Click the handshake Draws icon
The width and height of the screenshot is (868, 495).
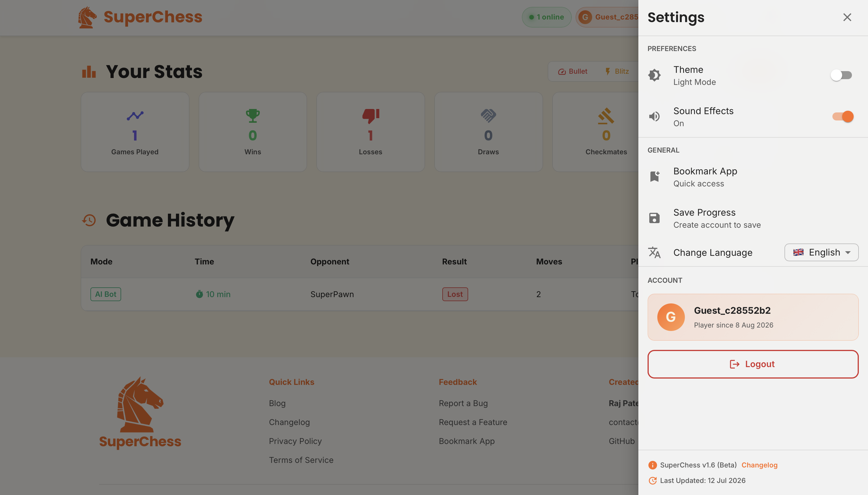pos(488,116)
